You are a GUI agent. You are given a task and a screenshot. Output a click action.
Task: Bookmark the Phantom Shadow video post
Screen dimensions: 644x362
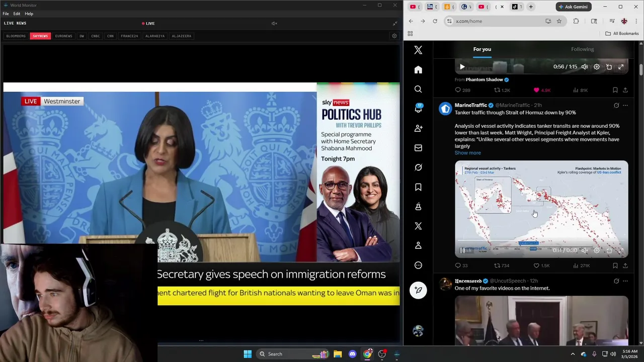[615, 90]
